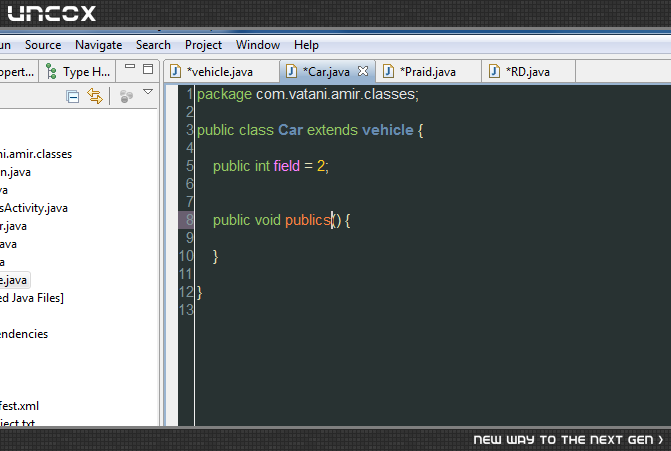This screenshot has height=451, width=671.
Task: Click the 'publics' method name on line 8
Action: tap(308, 220)
